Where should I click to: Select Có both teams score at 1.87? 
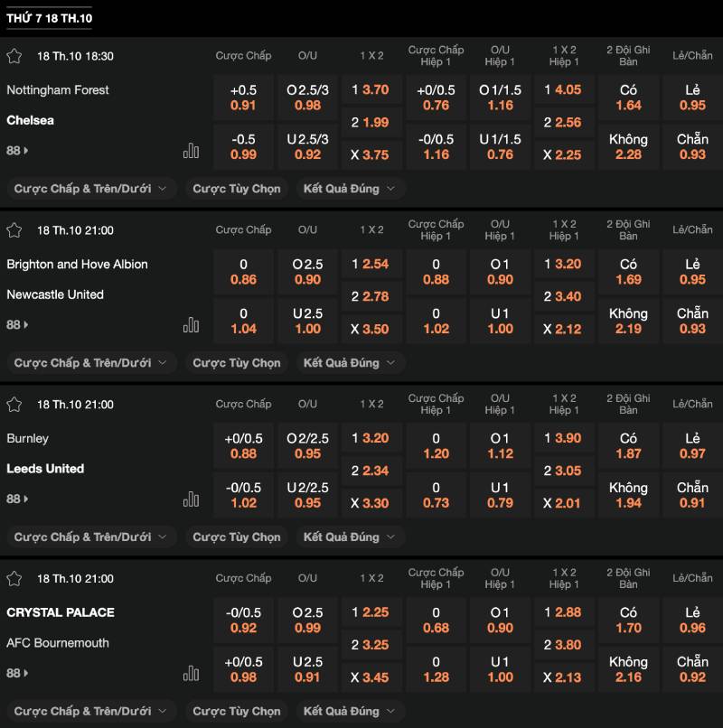[x=628, y=446]
